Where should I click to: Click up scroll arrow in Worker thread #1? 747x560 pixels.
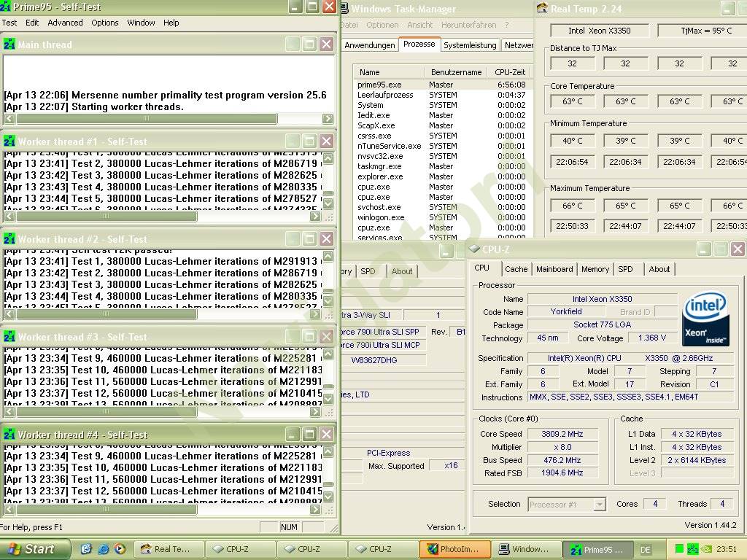[x=328, y=157]
